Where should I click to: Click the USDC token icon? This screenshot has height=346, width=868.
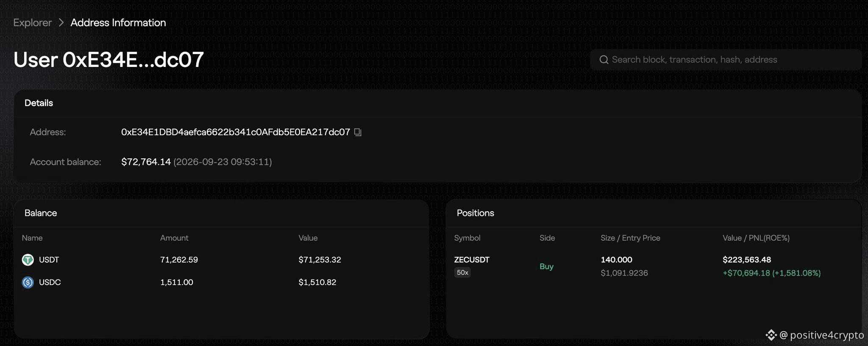(28, 282)
